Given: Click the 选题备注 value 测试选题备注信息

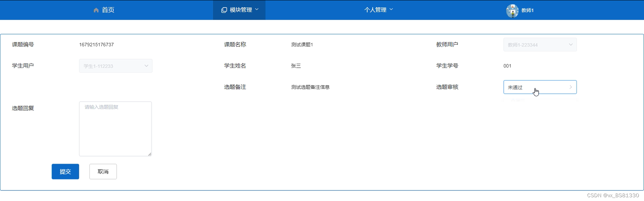Looking at the screenshot, I should point(310,87).
